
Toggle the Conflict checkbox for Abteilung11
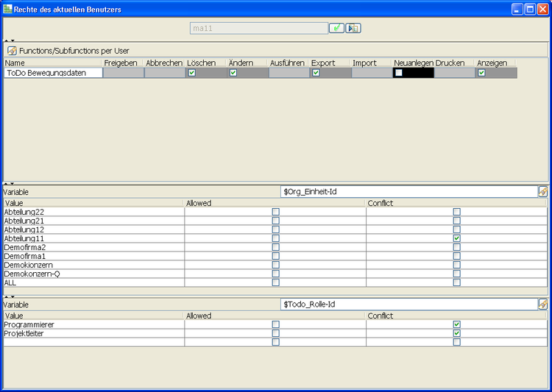click(457, 238)
